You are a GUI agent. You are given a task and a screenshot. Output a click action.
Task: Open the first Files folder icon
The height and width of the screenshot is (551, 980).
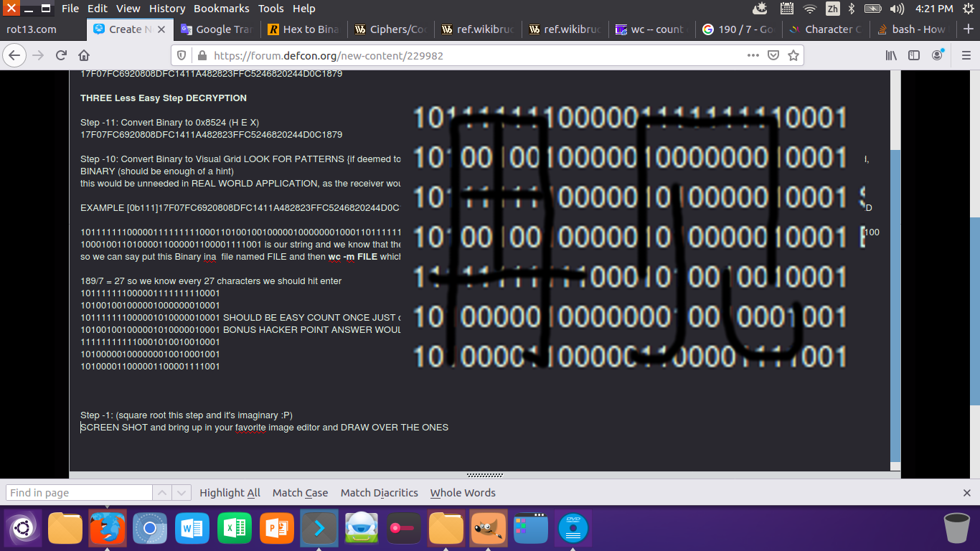[65, 529]
